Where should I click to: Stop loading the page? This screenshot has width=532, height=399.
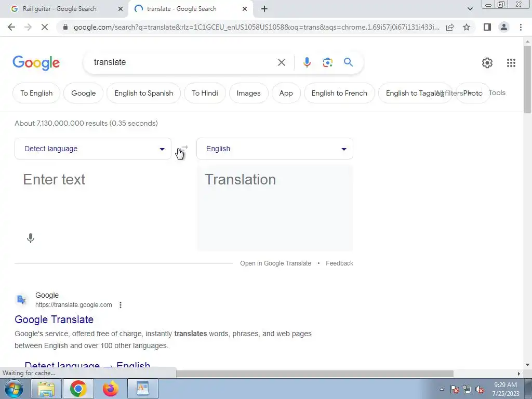45,27
